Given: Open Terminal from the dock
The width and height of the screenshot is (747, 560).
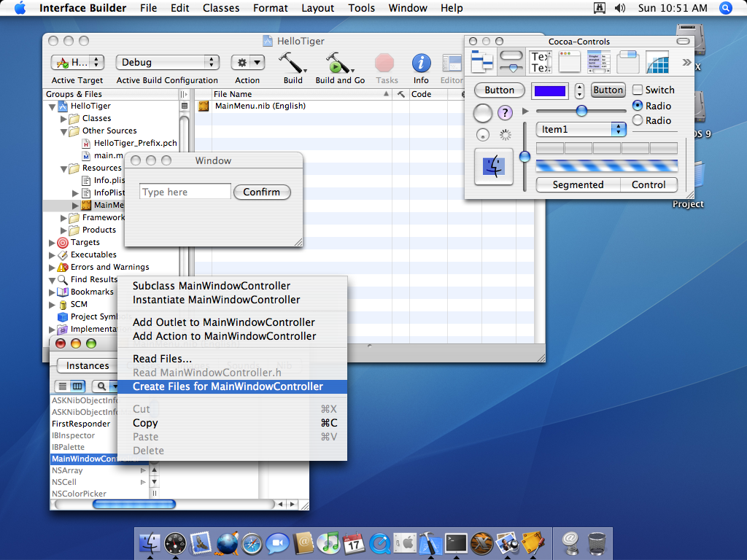Looking at the screenshot, I should click(456, 543).
